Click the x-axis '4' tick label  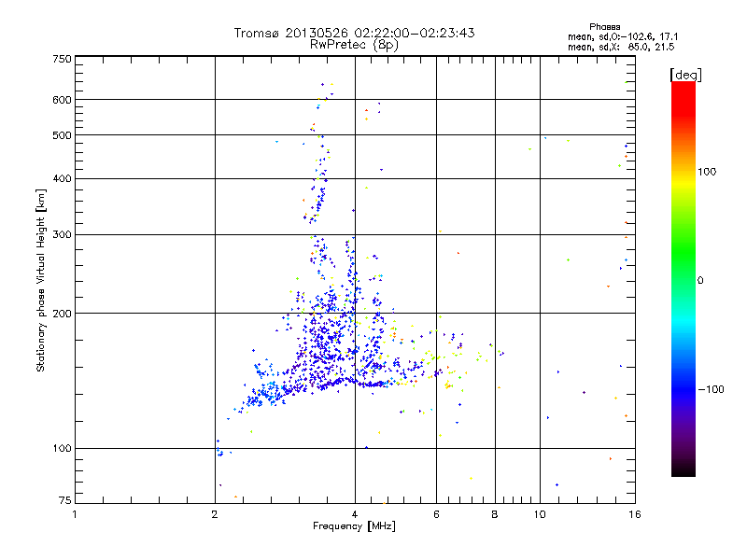pyautogui.click(x=355, y=514)
